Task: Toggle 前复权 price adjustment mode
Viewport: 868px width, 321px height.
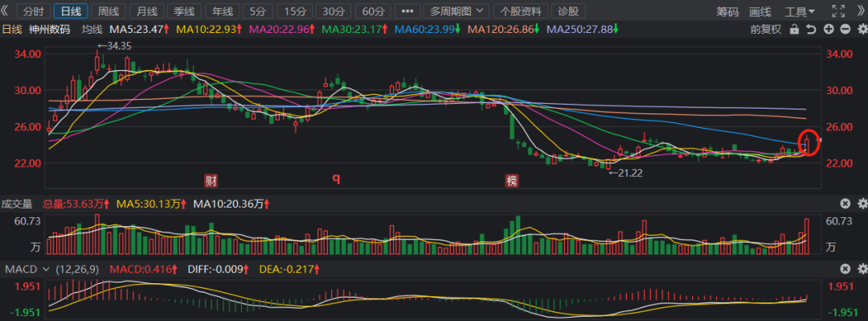Action: coord(766,30)
